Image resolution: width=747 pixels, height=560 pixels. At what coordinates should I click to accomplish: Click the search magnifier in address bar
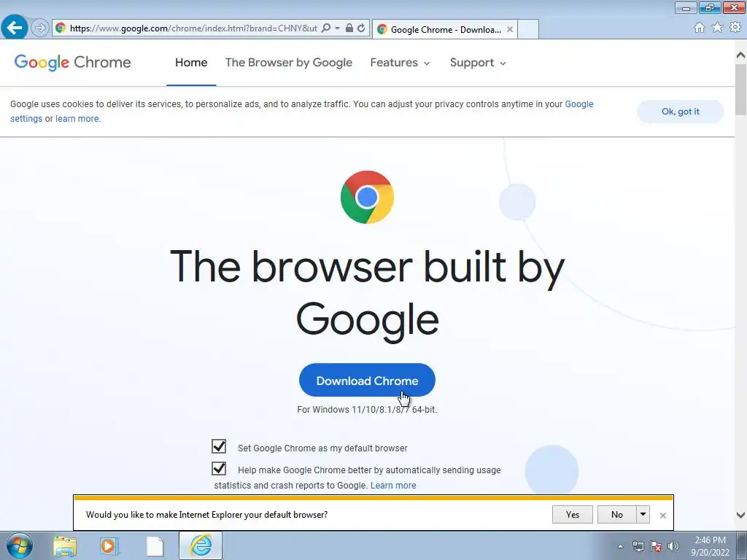(326, 28)
